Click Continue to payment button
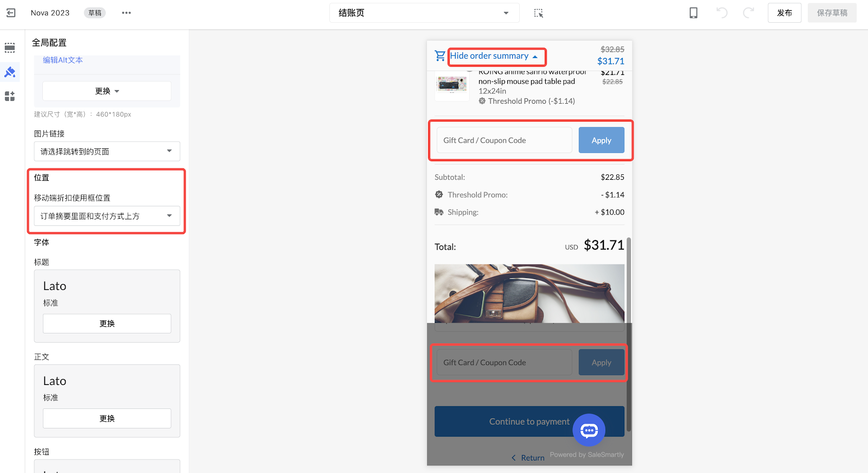This screenshot has height=473, width=868. coord(529,421)
